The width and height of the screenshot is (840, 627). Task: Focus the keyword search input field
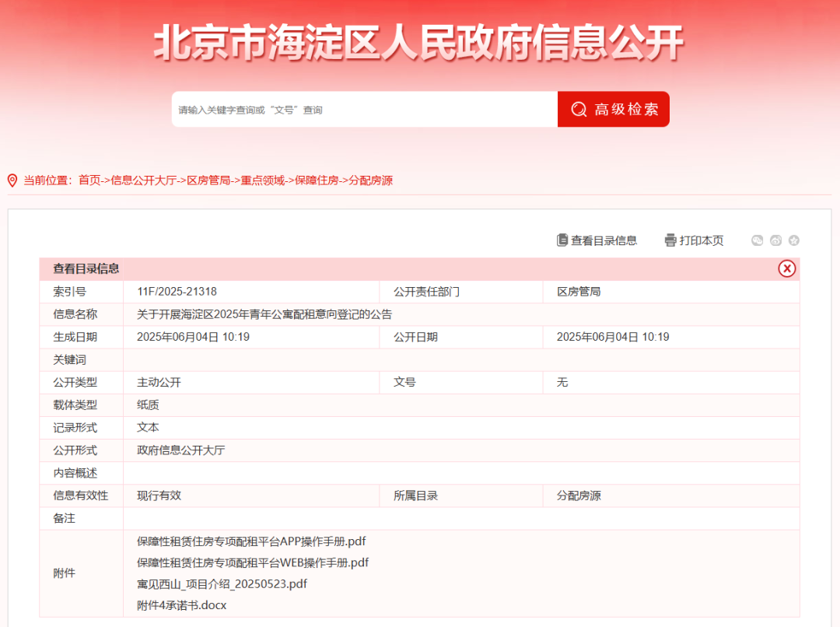click(x=364, y=110)
